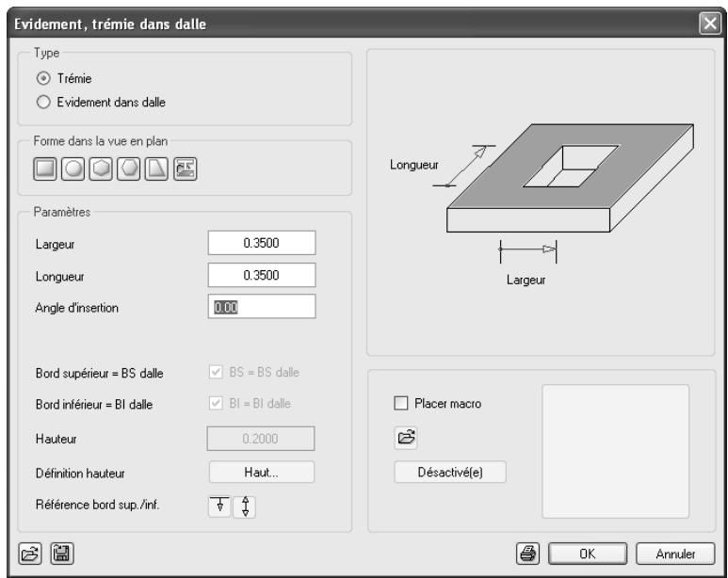Click the slab opening preview diagram

coord(541,202)
